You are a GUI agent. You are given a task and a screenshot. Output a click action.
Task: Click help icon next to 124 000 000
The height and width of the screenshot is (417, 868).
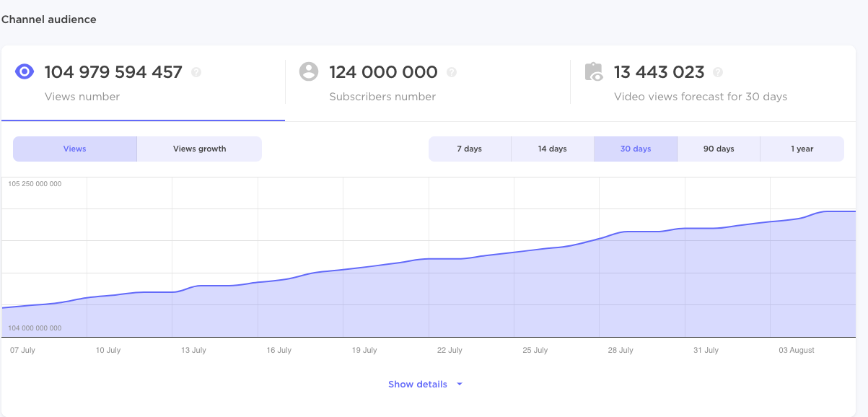coord(452,72)
